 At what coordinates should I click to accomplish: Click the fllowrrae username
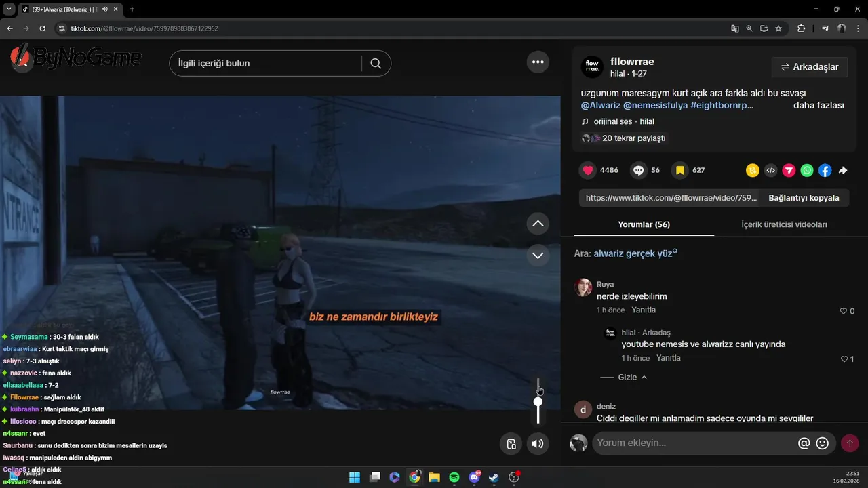[632, 62]
